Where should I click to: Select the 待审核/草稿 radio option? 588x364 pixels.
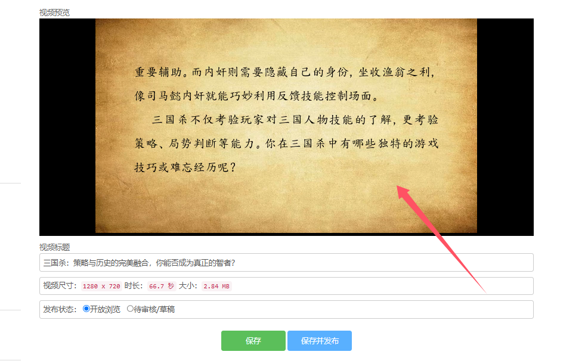(130, 309)
